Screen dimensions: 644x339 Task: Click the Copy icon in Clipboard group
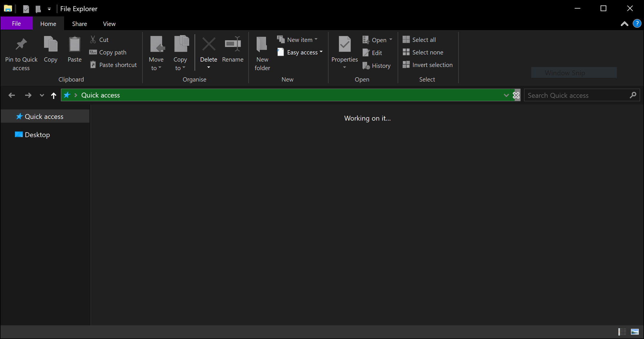pos(51,44)
